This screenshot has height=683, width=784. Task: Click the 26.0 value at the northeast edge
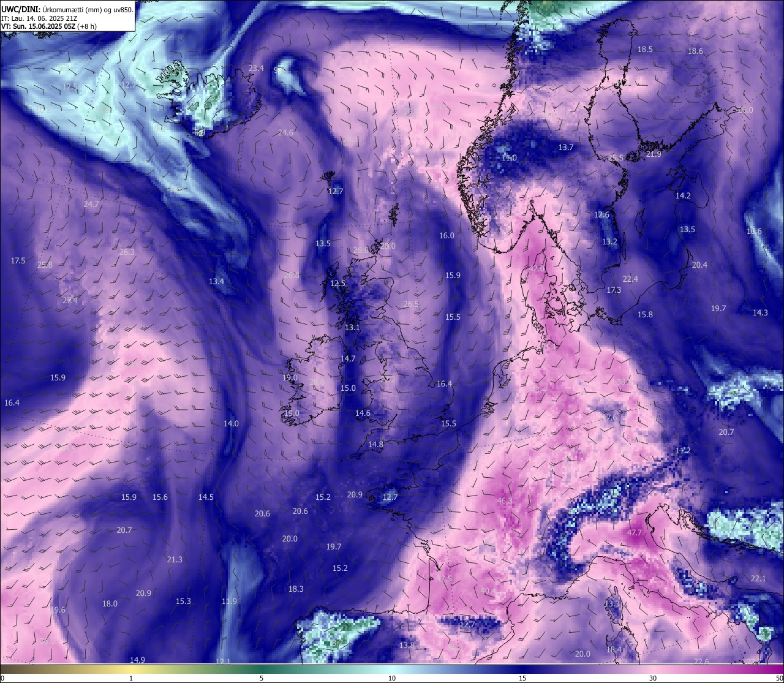[x=745, y=110]
